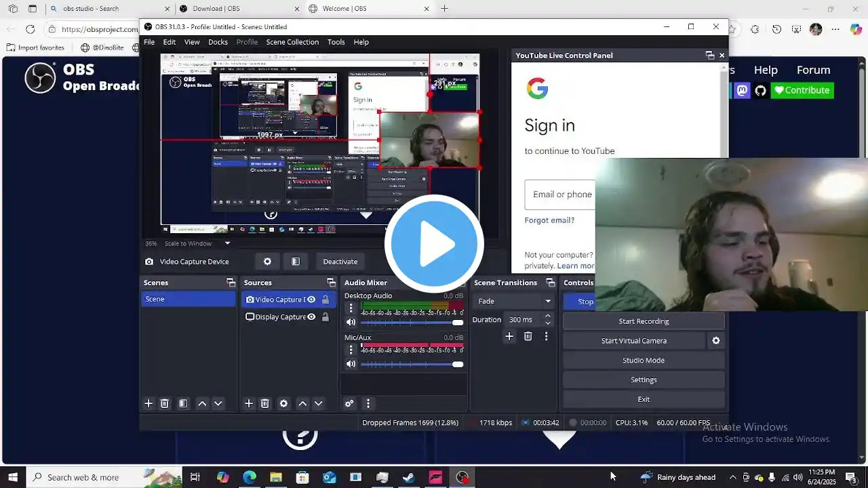Add a new source with plus icon
Image resolution: width=868 pixels, height=488 pixels.
pyautogui.click(x=249, y=403)
